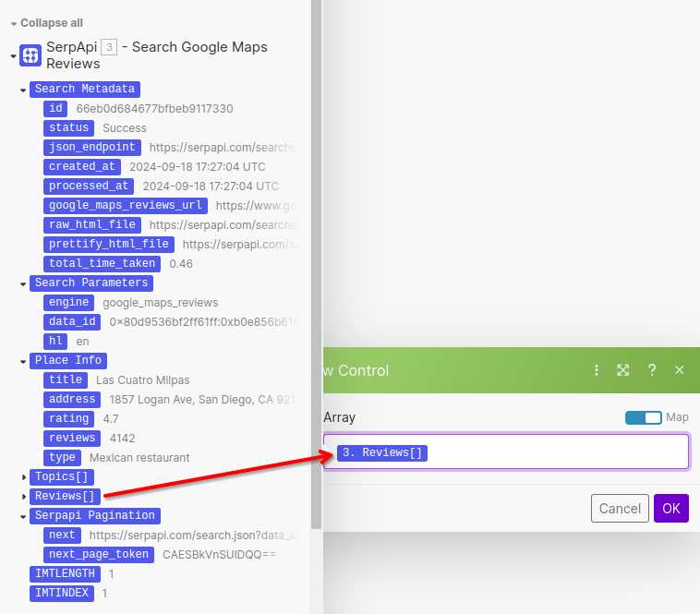Click inside the Array input field

click(506, 451)
